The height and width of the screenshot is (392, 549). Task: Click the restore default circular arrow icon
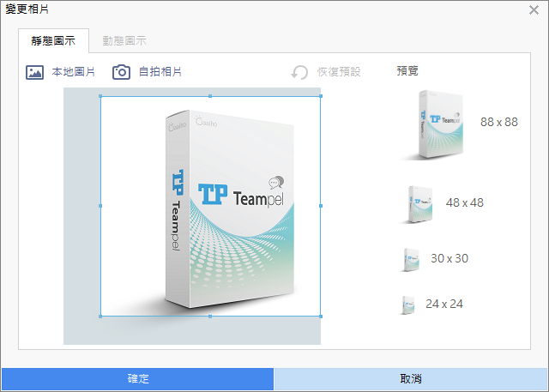[299, 72]
